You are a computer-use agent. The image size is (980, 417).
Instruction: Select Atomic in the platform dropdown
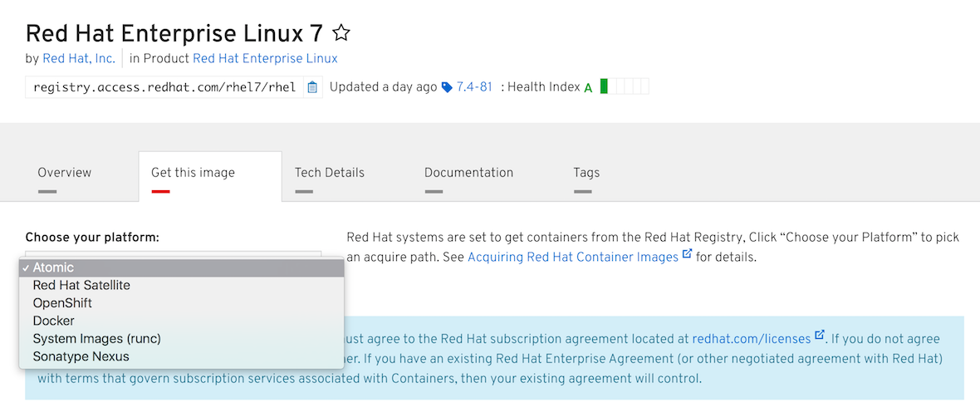click(x=181, y=267)
